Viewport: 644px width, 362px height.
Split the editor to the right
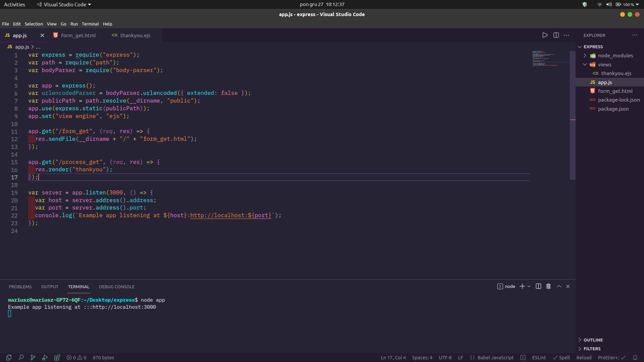coord(556,35)
